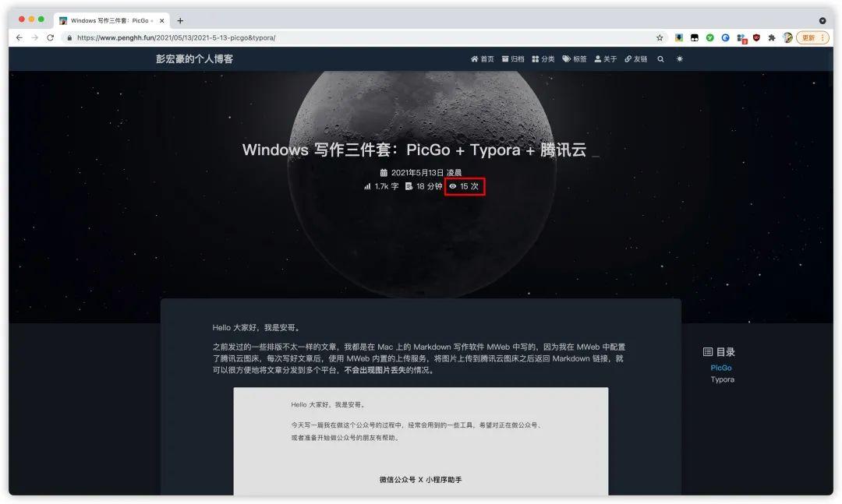Open the 归档 archive menu item
Image resolution: width=842 pixels, height=504 pixels.
point(513,59)
